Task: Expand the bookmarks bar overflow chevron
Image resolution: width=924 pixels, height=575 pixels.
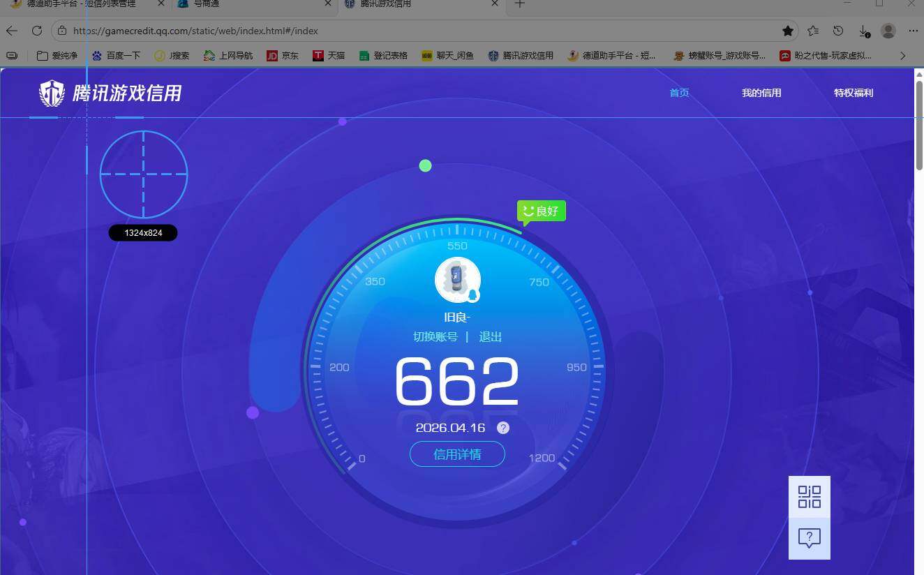Action: coord(903,55)
